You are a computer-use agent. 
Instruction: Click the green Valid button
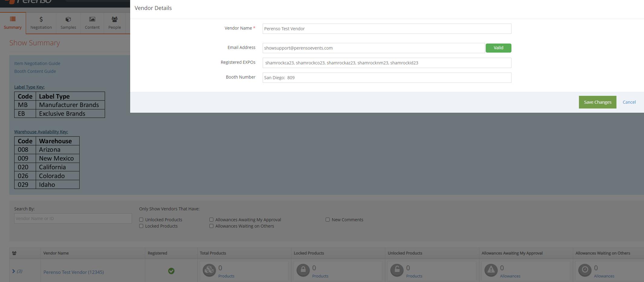(498, 48)
